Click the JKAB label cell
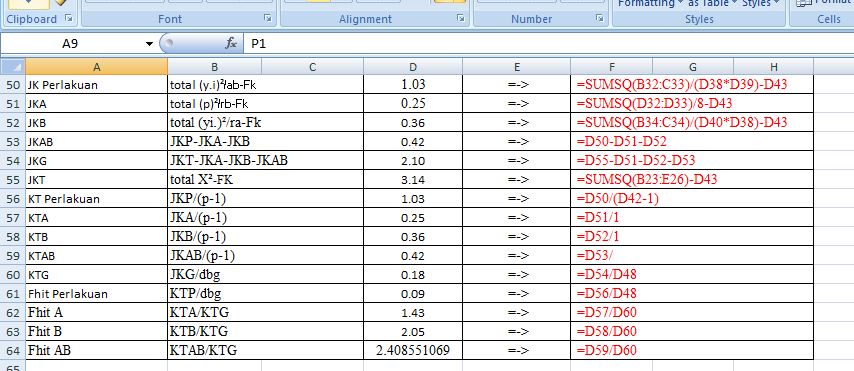This screenshot has height=371, width=854. click(96, 142)
